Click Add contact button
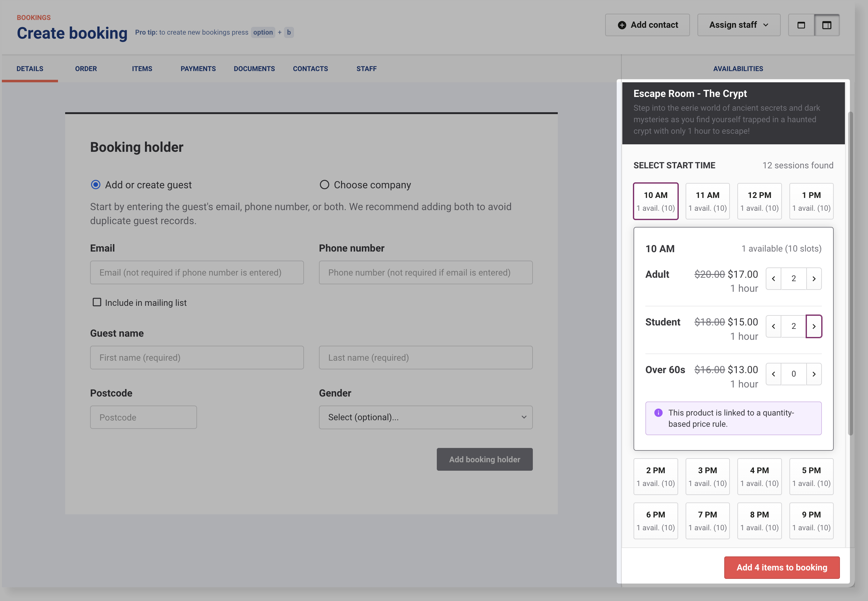Image resolution: width=868 pixels, height=601 pixels. click(647, 25)
